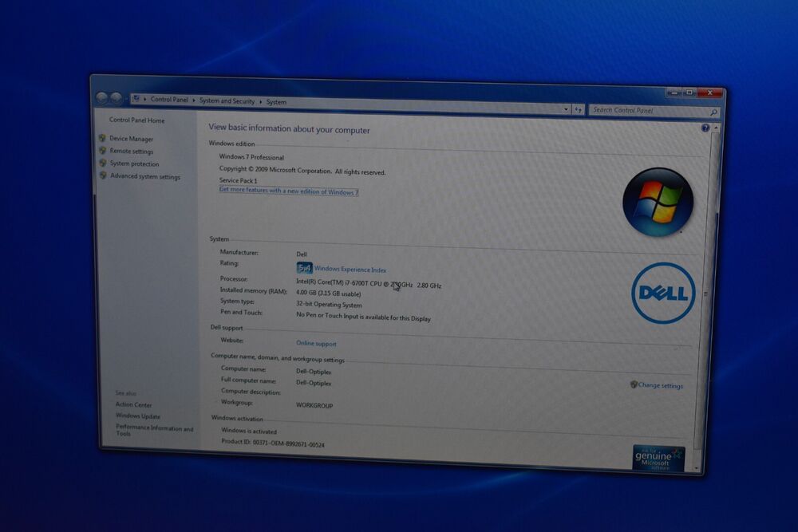Screen dimensions: 798x532
Task: Select the Windows is activated text
Action: (x=249, y=432)
